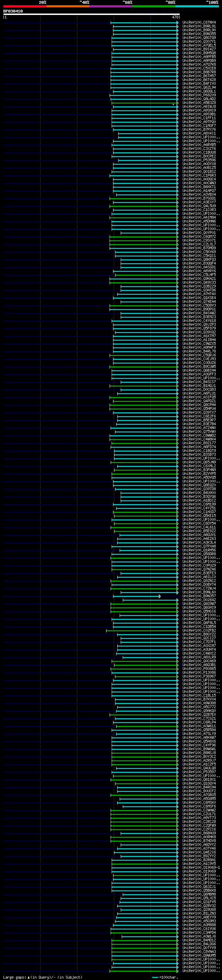Image resolution: width=222 pixels, height=980 pixels.
Task: Open entry UniRef100_B4FIV0
Action: coord(199,84)
